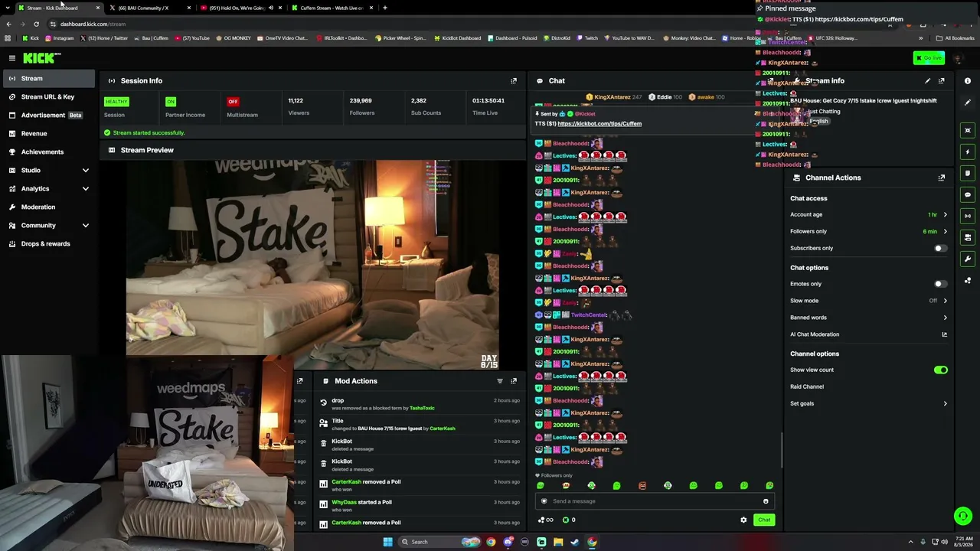Pop out the Mod Actions panel

pyautogui.click(x=514, y=381)
